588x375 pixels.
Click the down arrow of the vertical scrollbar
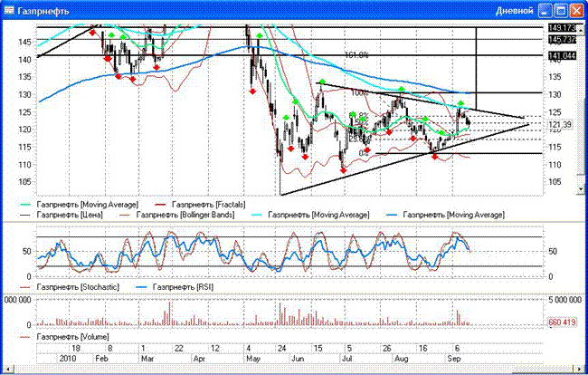click(580, 190)
